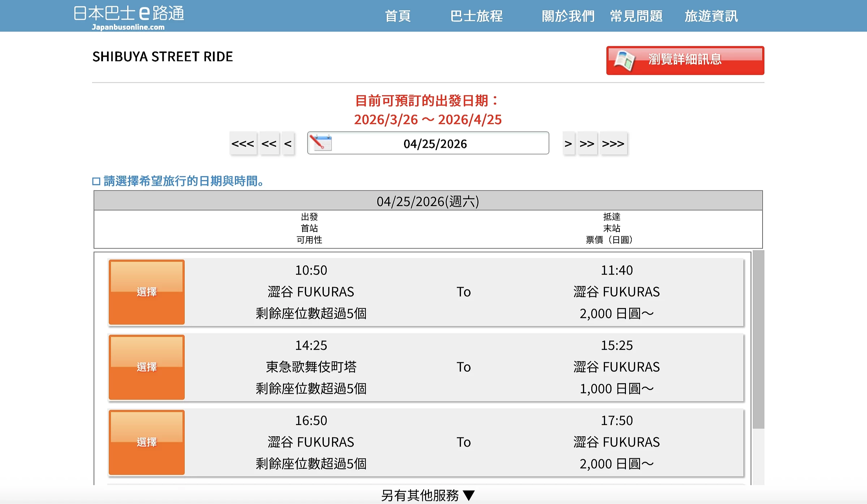Go to 首頁 in the top navigation
The height and width of the screenshot is (504, 867).
coord(398,16)
